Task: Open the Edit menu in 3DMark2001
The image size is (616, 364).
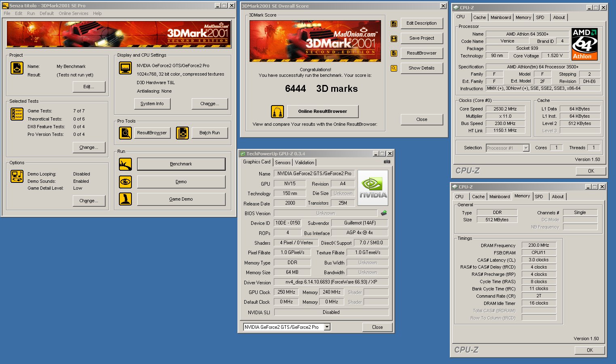Action: (x=19, y=13)
